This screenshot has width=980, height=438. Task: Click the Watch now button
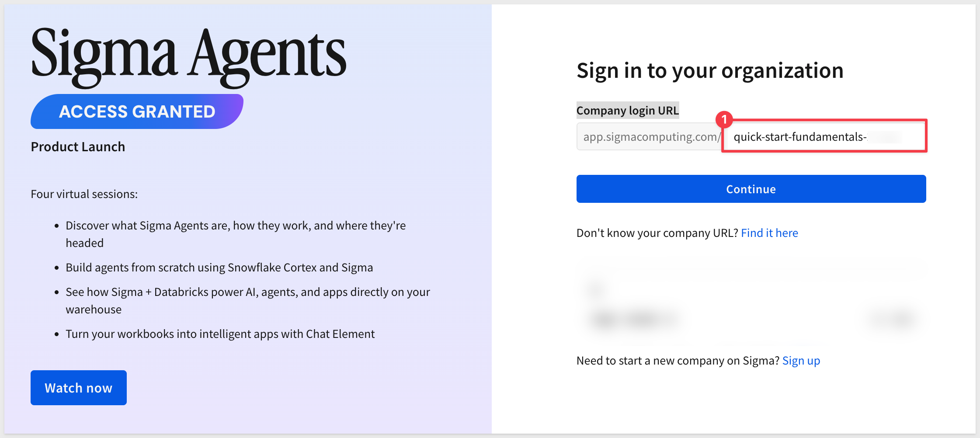79,388
